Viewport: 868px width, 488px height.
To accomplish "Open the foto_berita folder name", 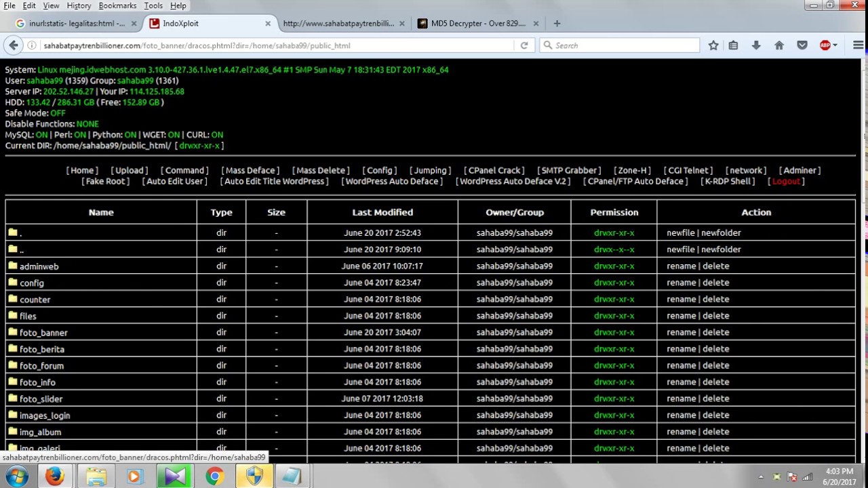I will tap(42, 349).
